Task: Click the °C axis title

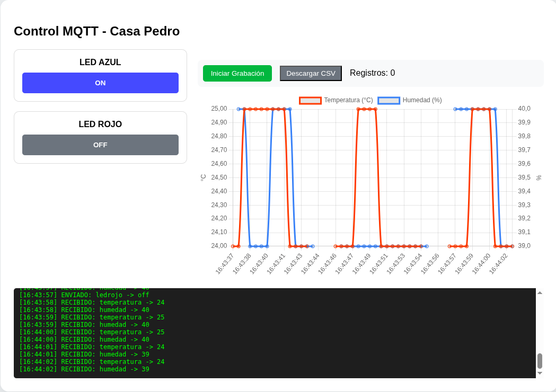Action: click(x=203, y=177)
